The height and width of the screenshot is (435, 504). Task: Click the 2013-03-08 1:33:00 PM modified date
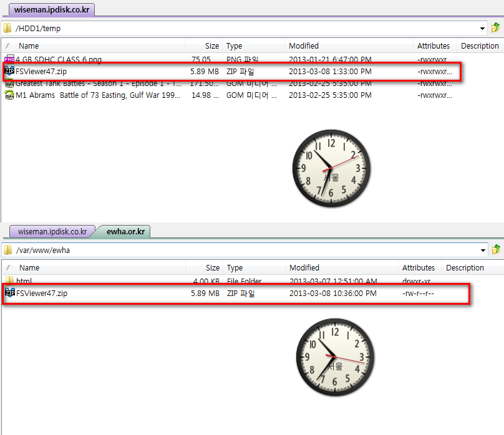[x=330, y=71]
